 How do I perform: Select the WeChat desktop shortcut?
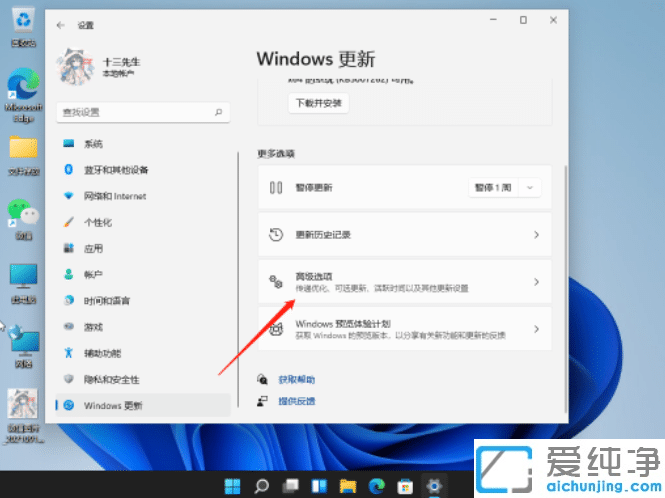tap(24, 219)
